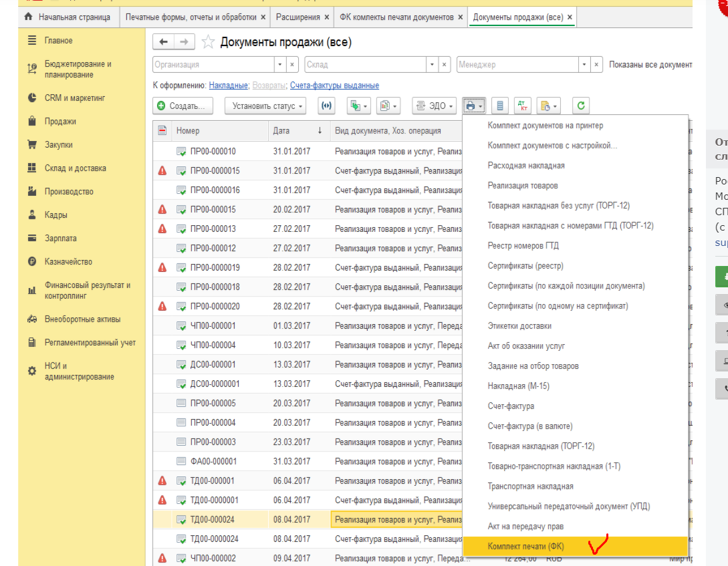This screenshot has height=566, width=728.
Task: Click the back navigation arrow
Action: pyautogui.click(x=163, y=42)
